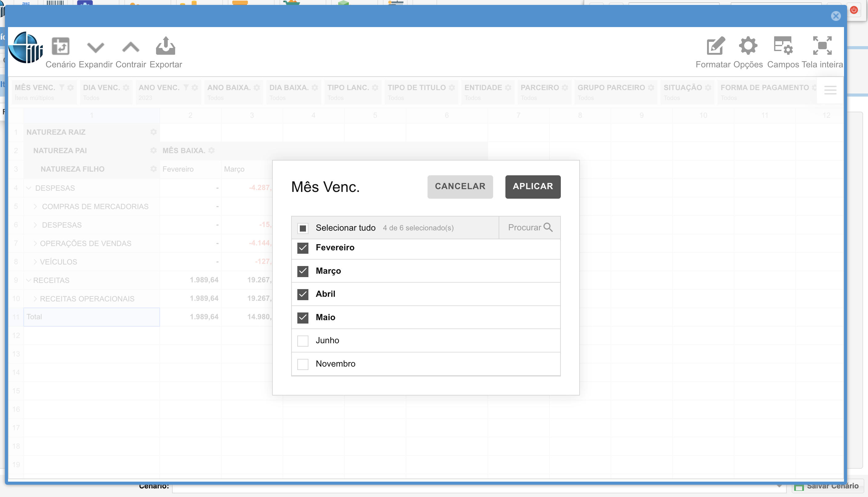The image size is (868, 497).
Task: Check the Junho checkbox
Action: point(303,341)
